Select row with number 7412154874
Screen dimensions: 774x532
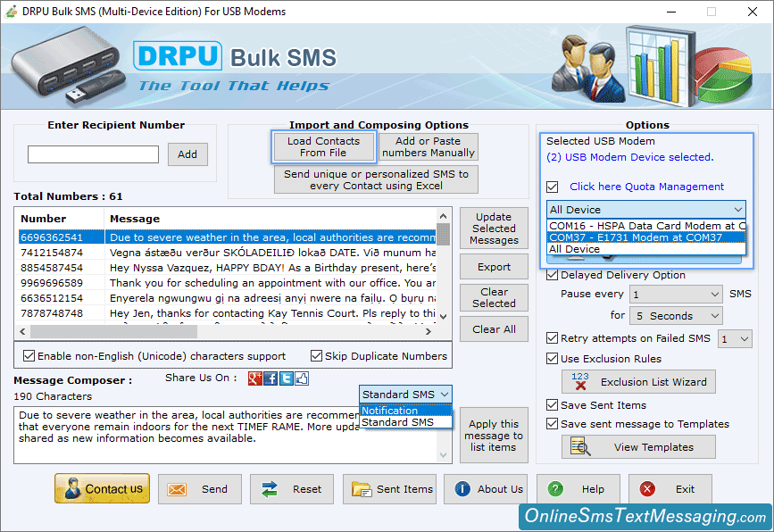228,253
